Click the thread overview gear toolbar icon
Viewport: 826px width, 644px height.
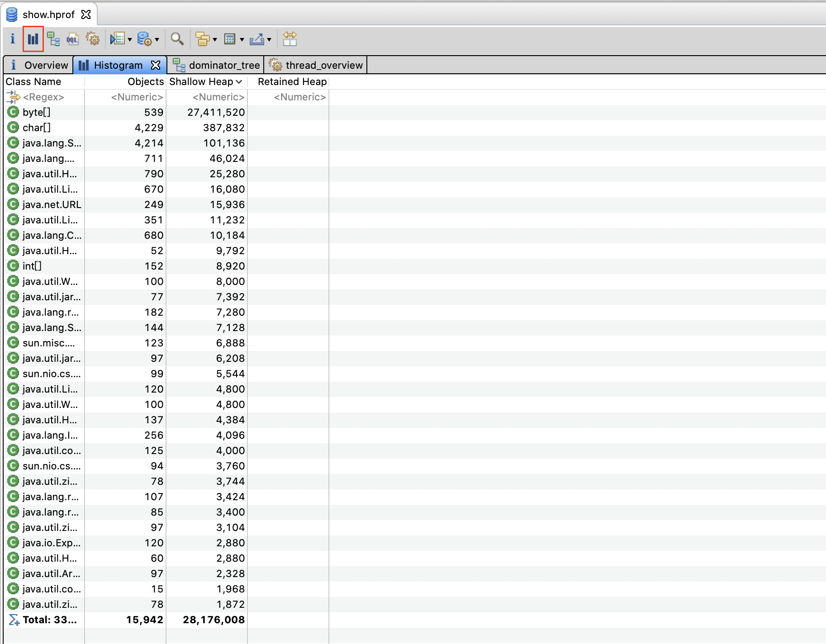[x=93, y=39]
